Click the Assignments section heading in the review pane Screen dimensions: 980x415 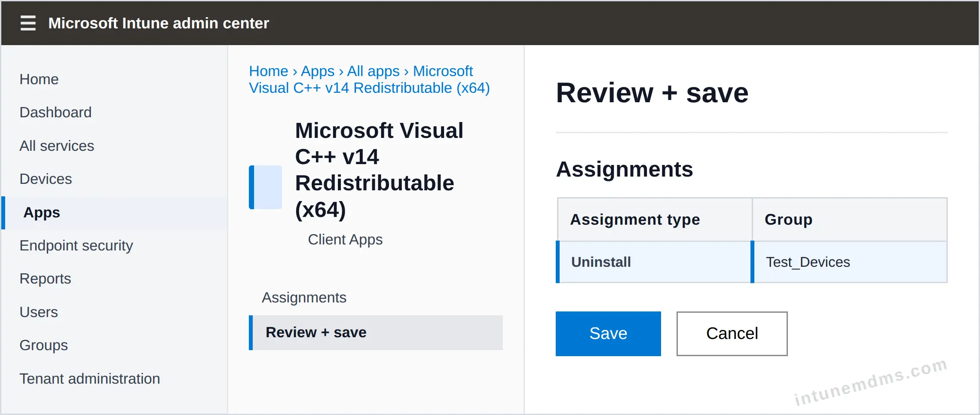625,169
